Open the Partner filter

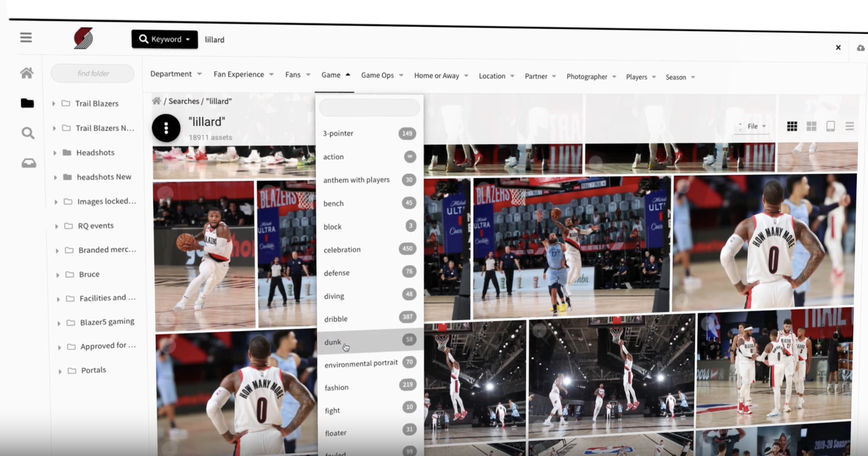point(540,76)
